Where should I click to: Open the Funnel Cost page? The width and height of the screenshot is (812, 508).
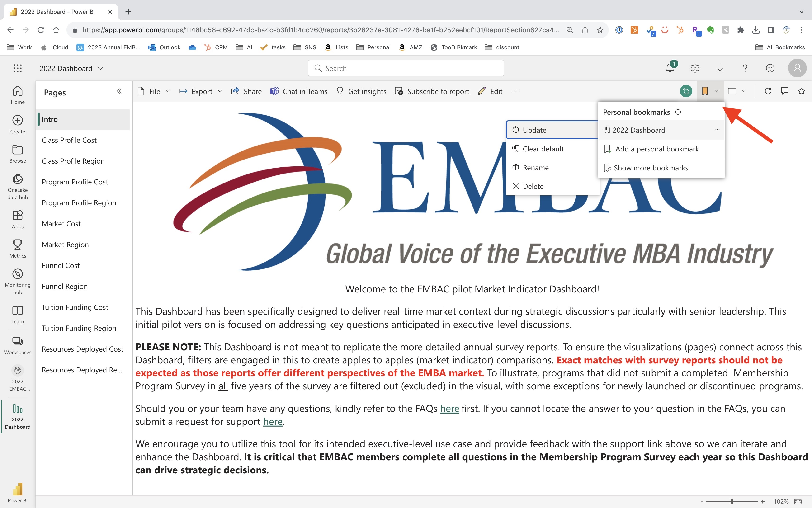tap(83, 265)
